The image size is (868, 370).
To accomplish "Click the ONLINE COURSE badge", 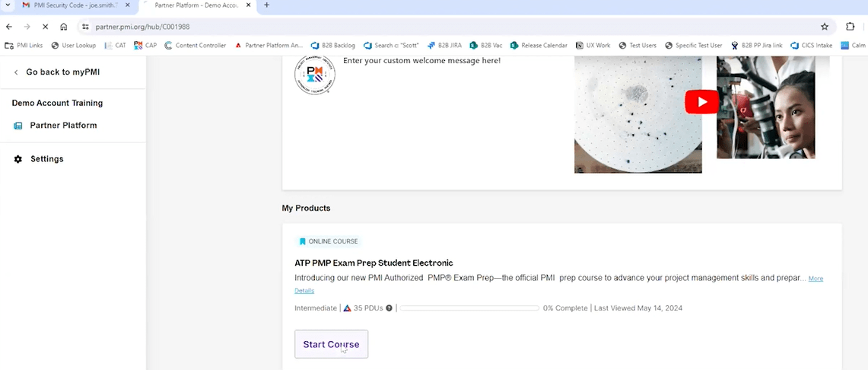I will [x=329, y=241].
